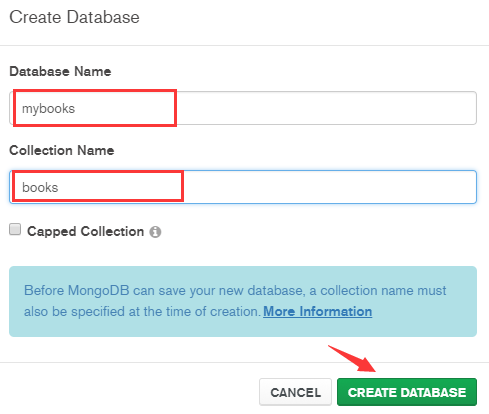This screenshot has width=489, height=414.
Task: Click the CREATE DATABASE button
Action: pyautogui.click(x=407, y=392)
